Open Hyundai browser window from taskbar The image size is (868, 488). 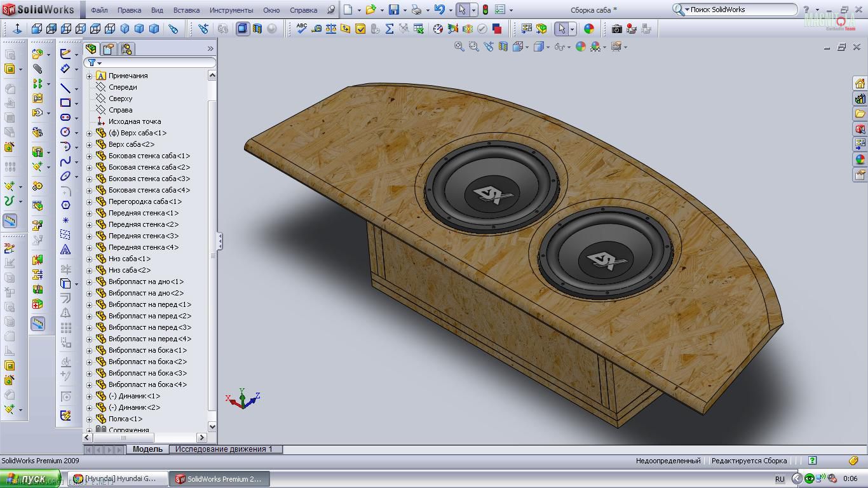[x=118, y=479]
